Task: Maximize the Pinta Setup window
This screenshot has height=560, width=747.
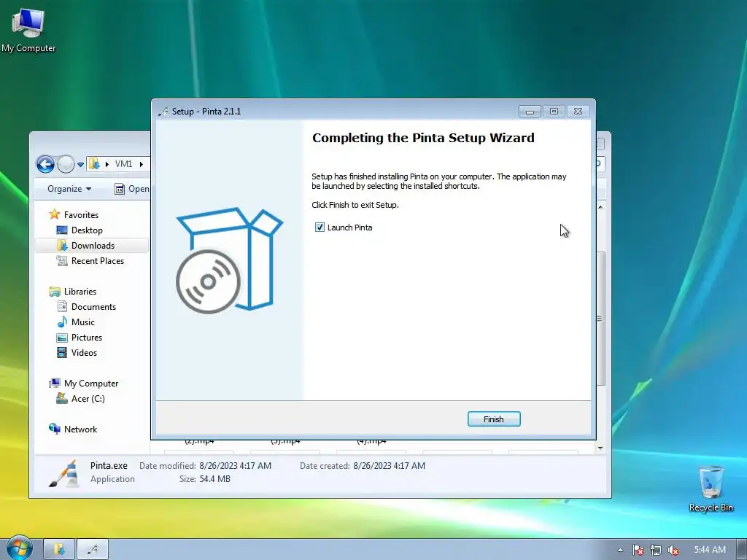Action: (554, 112)
